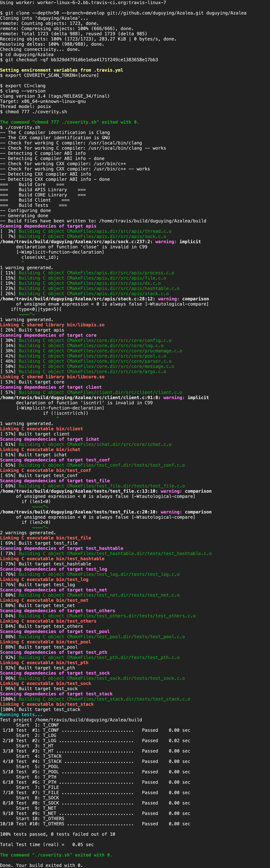Click 'Setting environment variables from .travis.yml'
This screenshot has width=270, height=868.
pyautogui.click(x=62, y=70)
